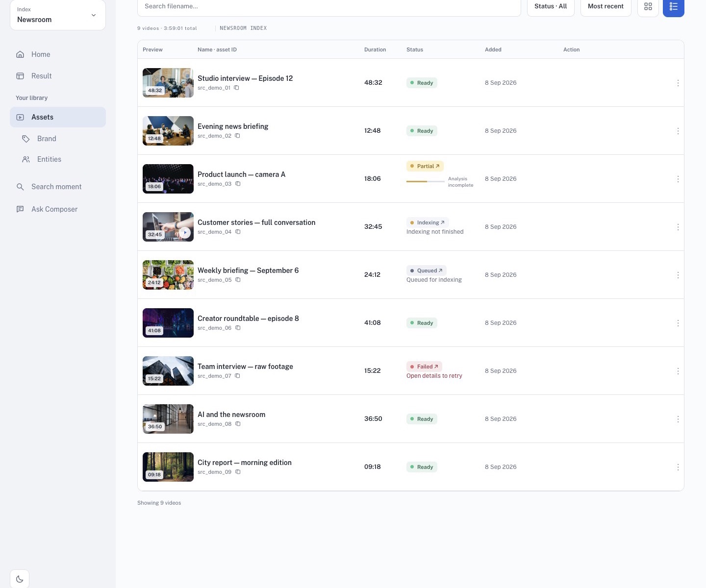706x588 pixels.
Task: Switch to list view layout
Action: pyautogui.click(x=674, y=6)
